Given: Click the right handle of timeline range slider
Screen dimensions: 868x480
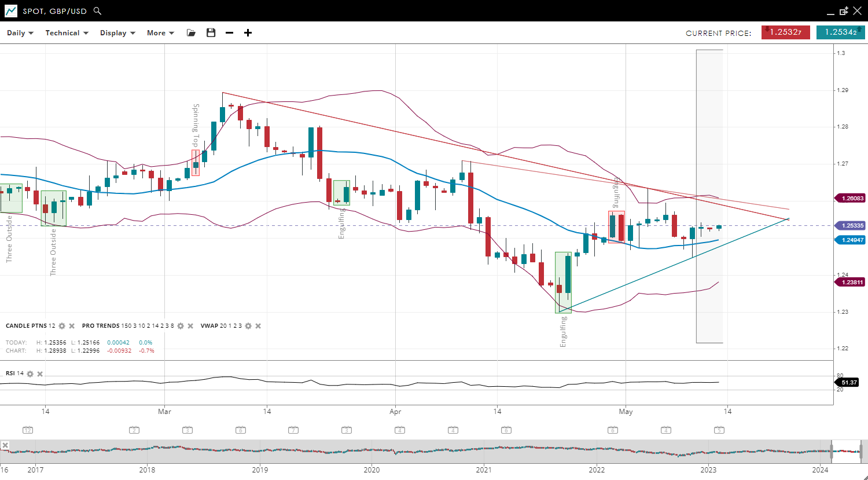Looking at the screenshot, I should point(861,451).
